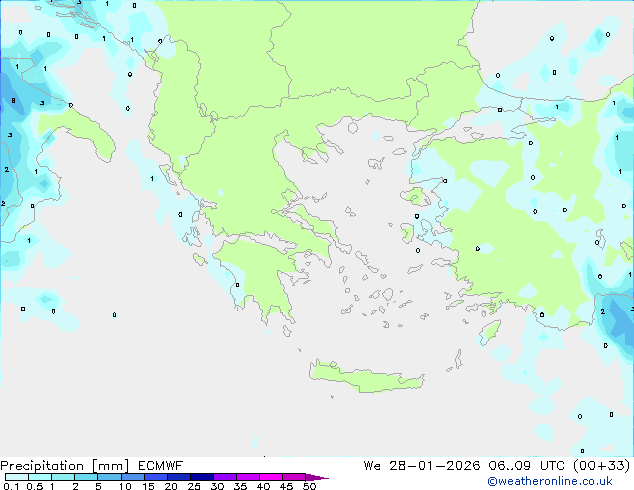Click the 'Precipitation [mm]' title text
Viewport: 634px width, 490px height.
pos(65,466)
